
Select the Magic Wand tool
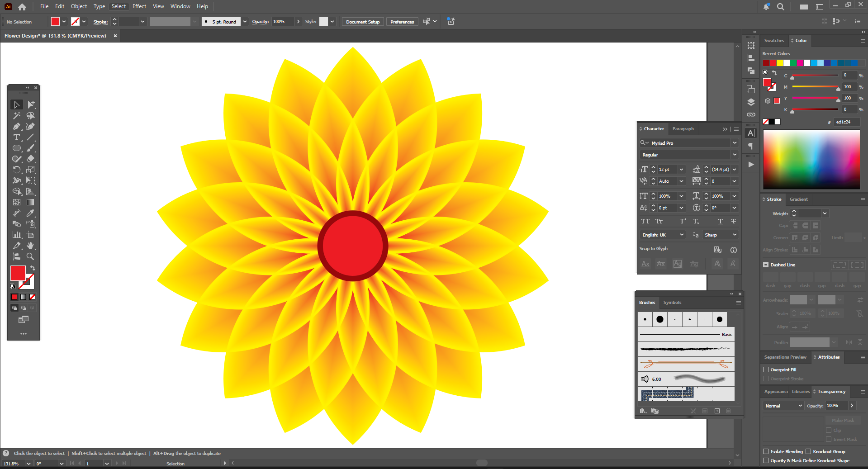tap(17, 116)
